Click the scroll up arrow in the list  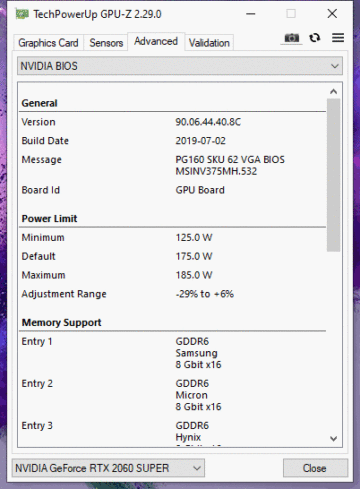pyautogui.click(x=333, y=91)
